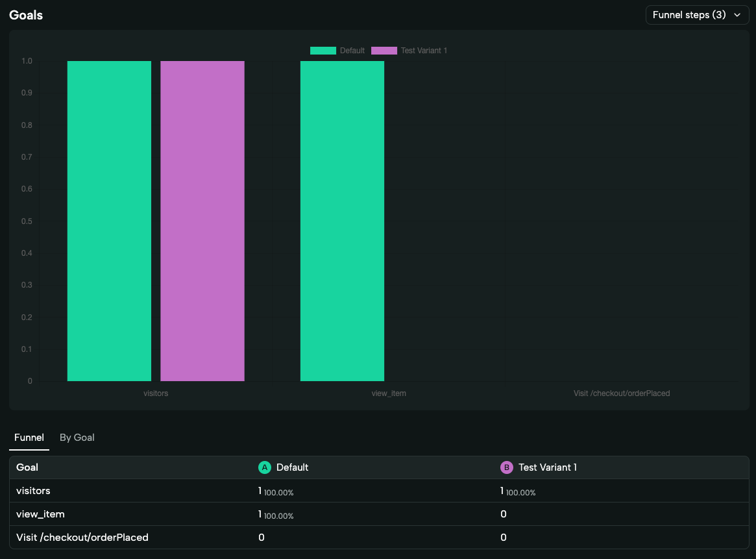
Task: Select the Funnel tab
Action: [x=29, y=438]
